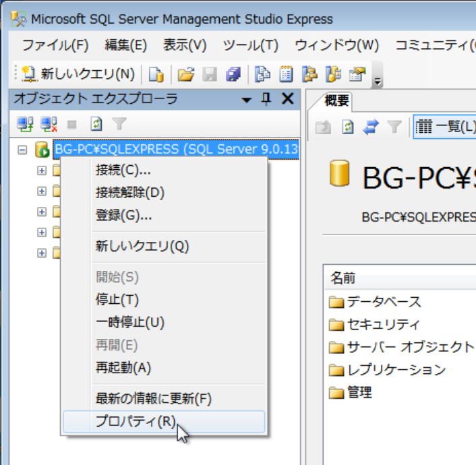Toggle auto-hide pin on Object Explorer
Viewport: 476px width, 465px height.
pos(266,99)
